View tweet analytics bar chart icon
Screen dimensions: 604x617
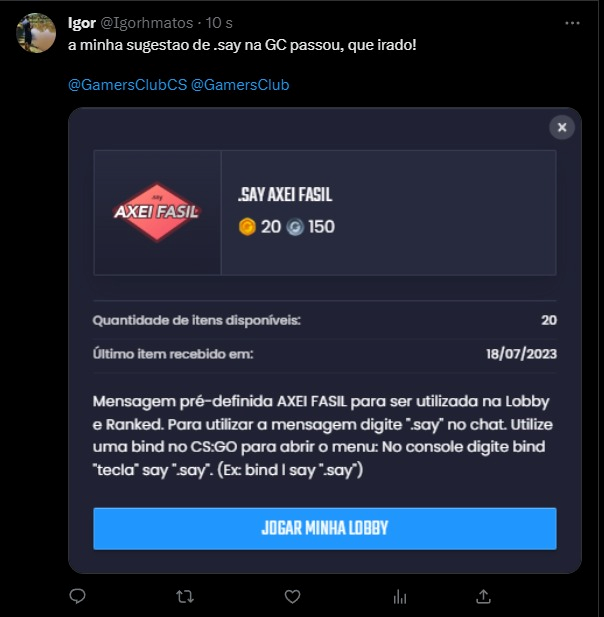pos(399,596)
